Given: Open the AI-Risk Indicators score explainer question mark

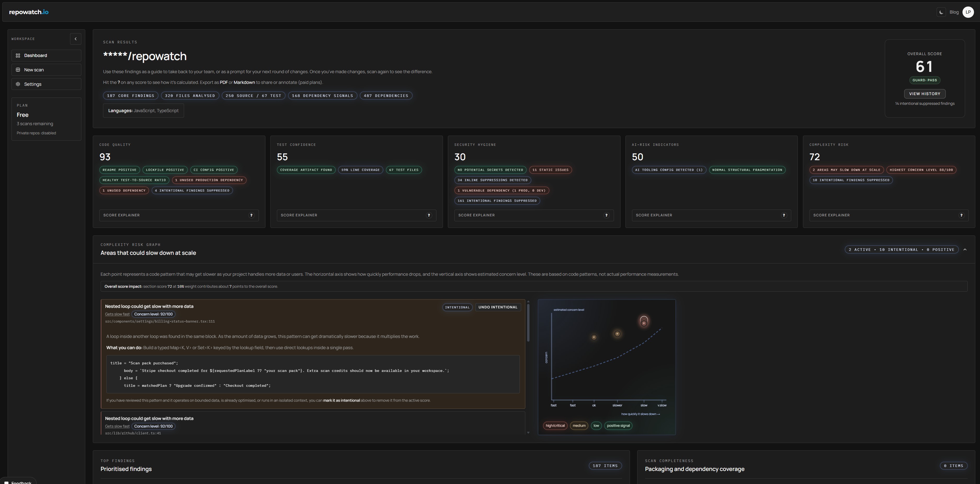Looking at the screenshot, I should tap(784, 215).
